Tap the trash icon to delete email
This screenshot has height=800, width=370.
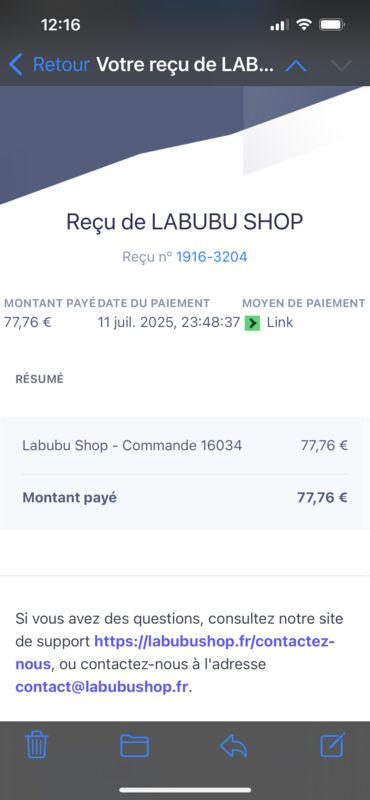point(36,745)
